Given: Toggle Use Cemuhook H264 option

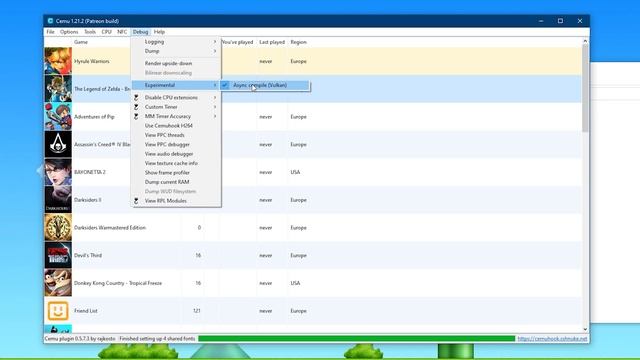Looking at the screenshot, I should (176, 126).
